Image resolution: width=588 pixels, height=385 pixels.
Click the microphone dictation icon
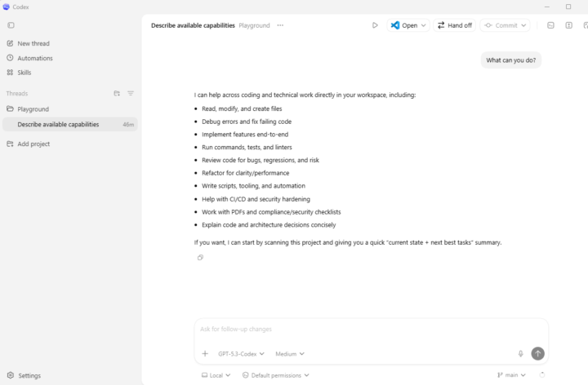[x=520, y=354]
